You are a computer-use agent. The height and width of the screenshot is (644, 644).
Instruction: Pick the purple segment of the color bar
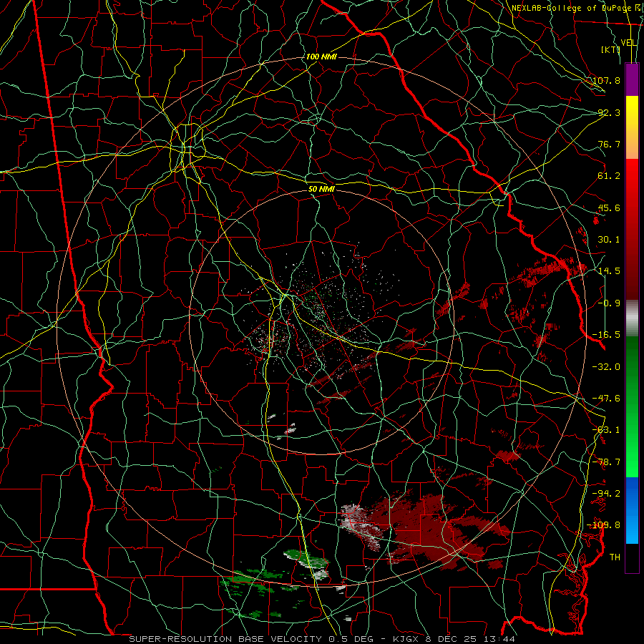point(632,79)
